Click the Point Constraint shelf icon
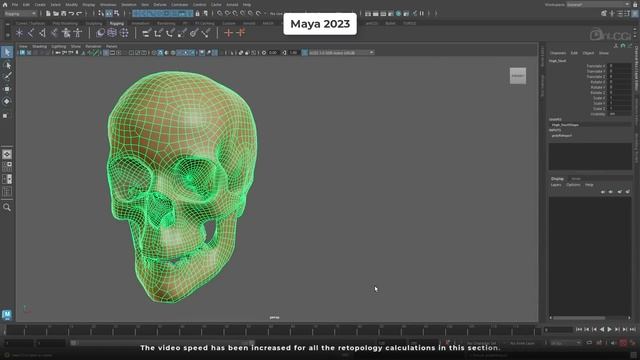 coord(158,33)
